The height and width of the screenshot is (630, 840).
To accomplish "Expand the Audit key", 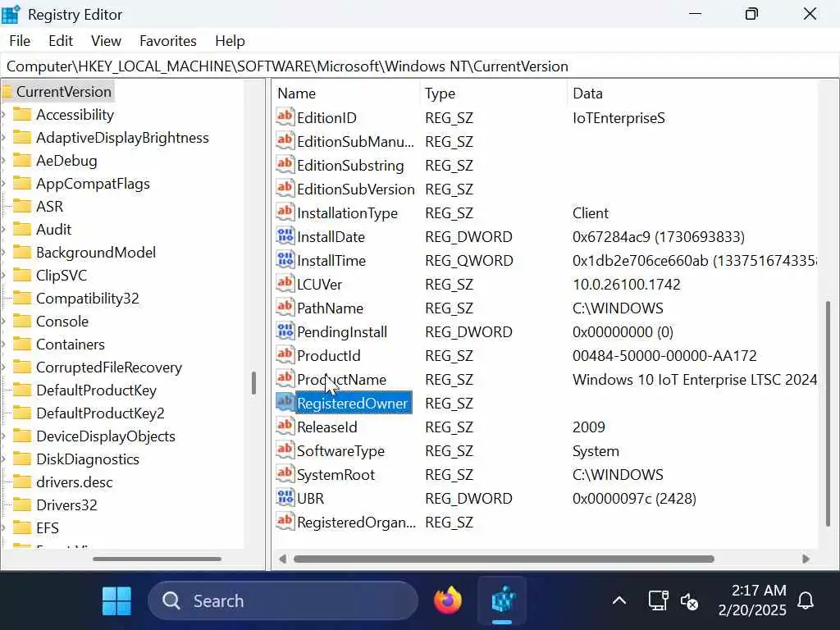I will (x=4, y=230).
